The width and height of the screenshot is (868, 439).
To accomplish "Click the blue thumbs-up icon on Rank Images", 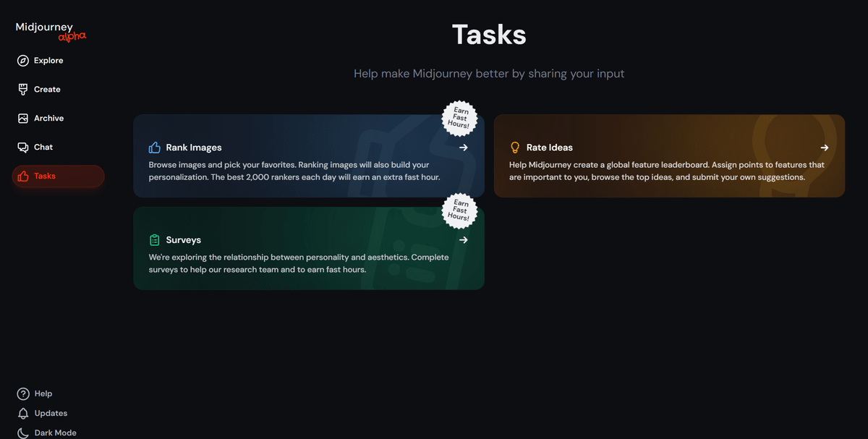I will [154, 148].
